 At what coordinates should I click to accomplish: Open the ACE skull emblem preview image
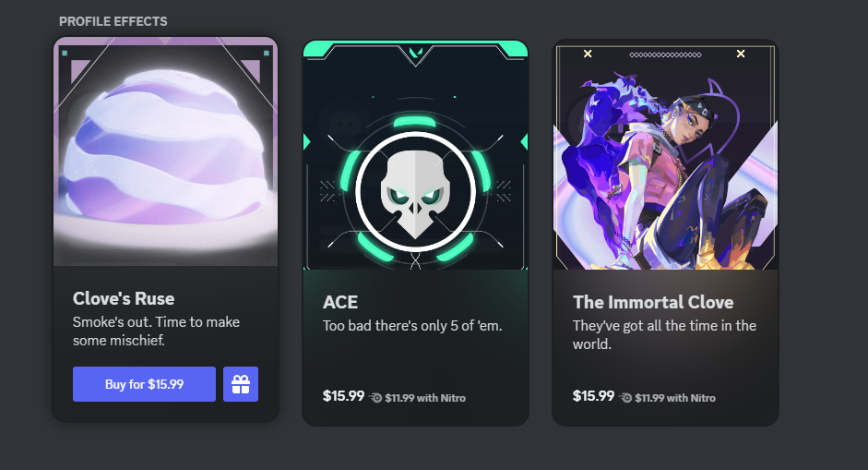(x=415, y=155)
